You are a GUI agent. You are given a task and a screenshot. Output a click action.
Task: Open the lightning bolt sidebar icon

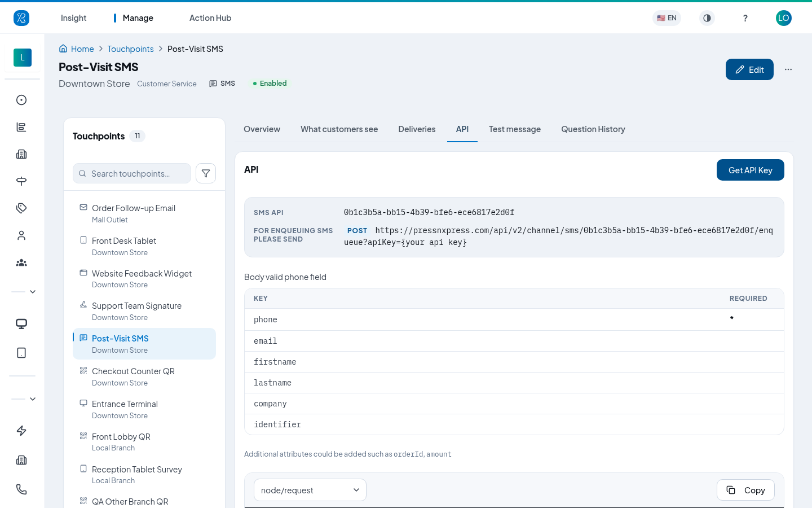point(21,431)
